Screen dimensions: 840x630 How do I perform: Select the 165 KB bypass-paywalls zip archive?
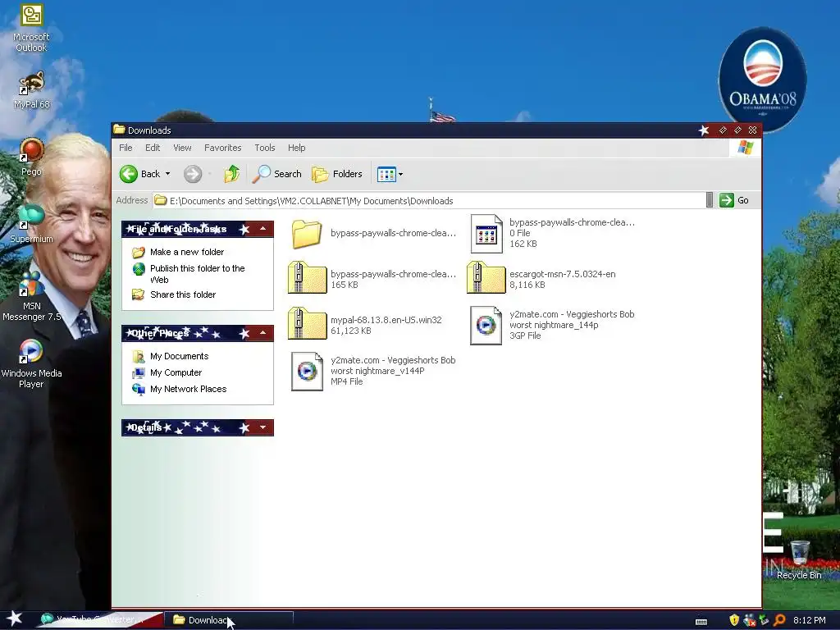[372, 279]
